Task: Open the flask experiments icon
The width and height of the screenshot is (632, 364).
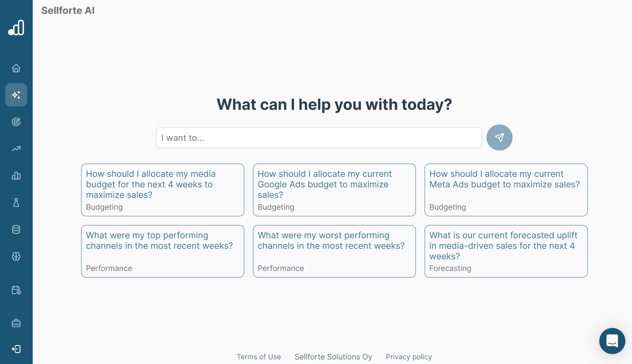Action: (16, 202)
